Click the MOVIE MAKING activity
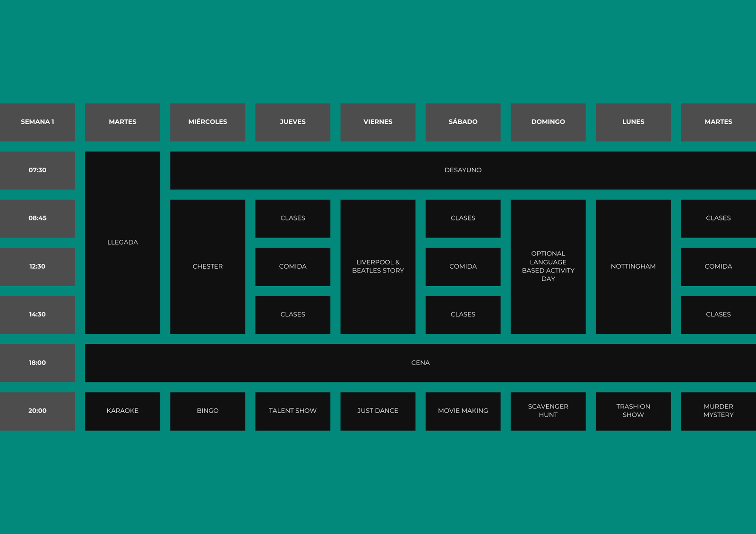This screenshot has width=756, height=534. click(x=463, y=411)
